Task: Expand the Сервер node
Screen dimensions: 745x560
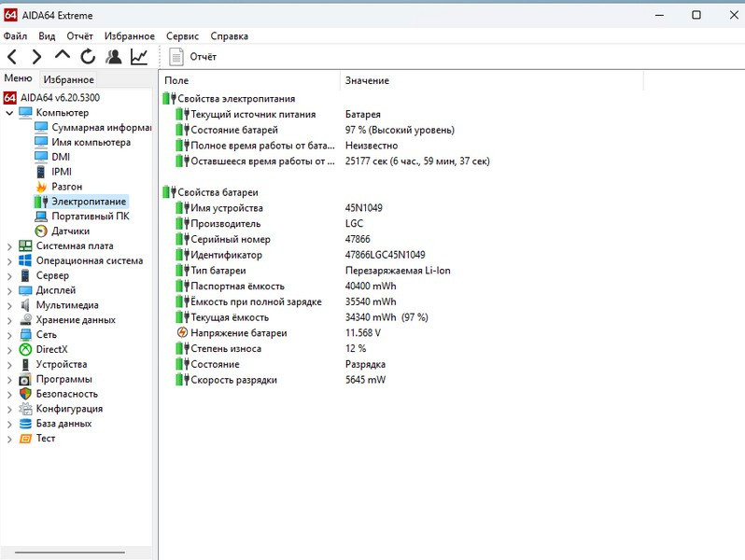Action: click(9, 275)
